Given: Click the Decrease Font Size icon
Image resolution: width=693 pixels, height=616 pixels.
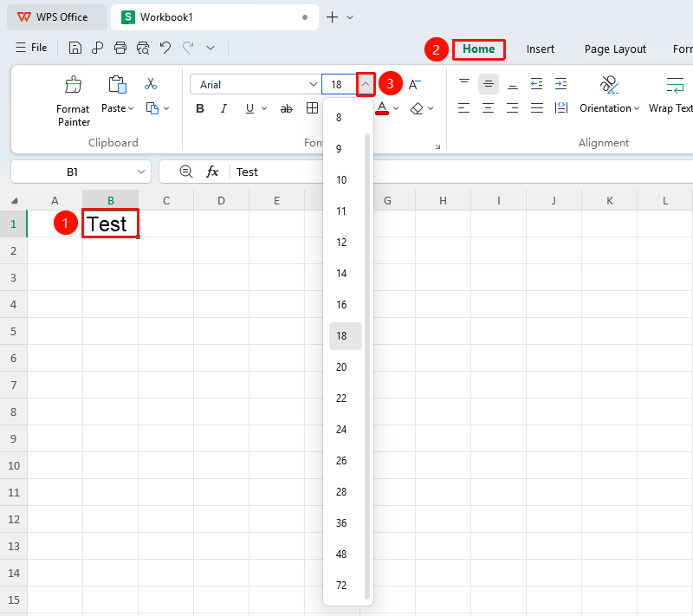Looking at the screenshot, I should click(415, 84).
